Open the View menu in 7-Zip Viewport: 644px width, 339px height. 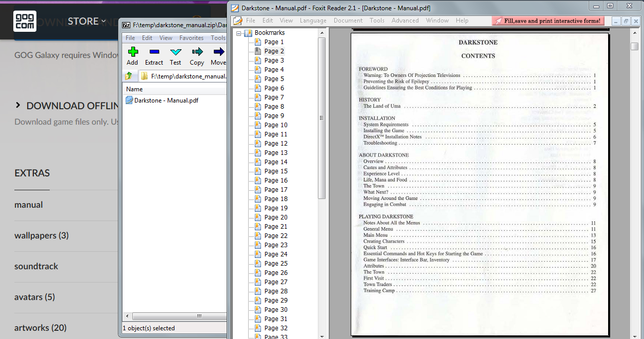click(x=166, y=38)
